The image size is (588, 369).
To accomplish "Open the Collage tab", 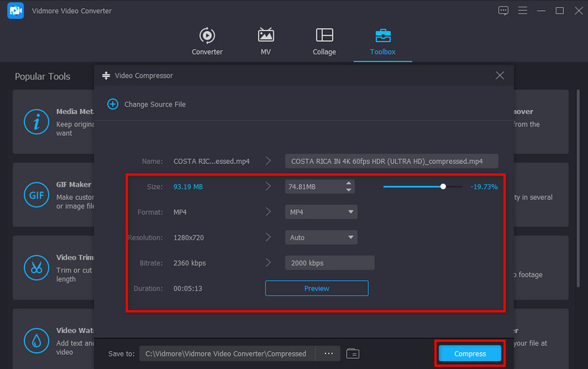I will click(324, 35).
